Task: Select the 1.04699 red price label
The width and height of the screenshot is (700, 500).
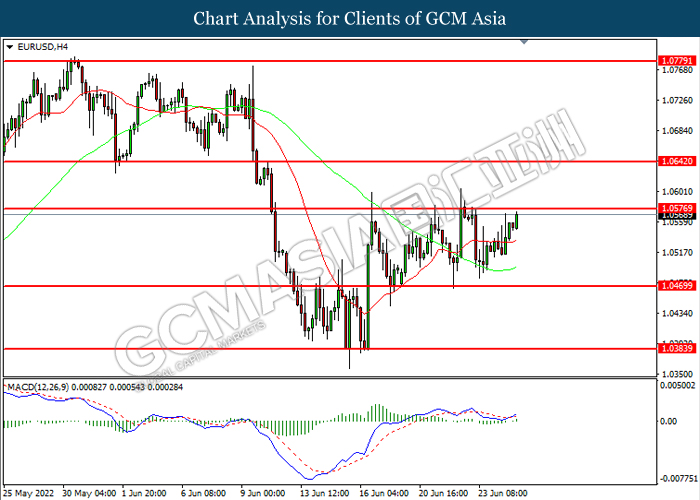Action: point(677,286)
